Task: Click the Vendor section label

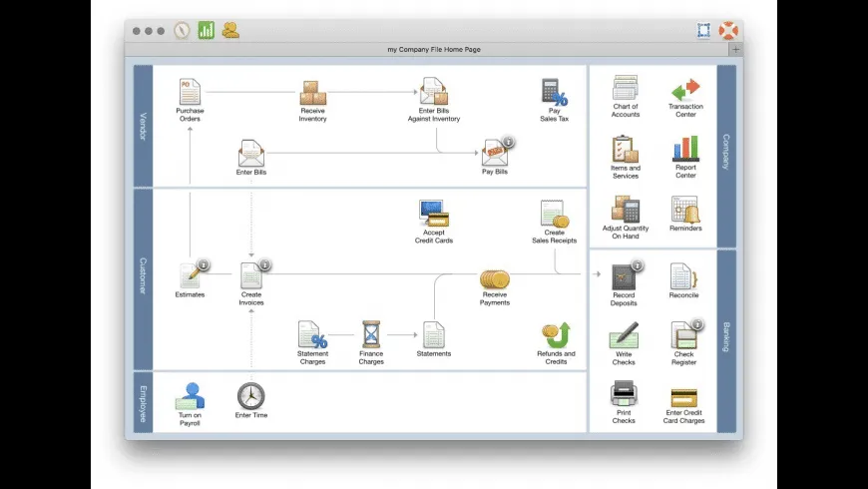Action: pyautogui.click(x=143, y=126)
